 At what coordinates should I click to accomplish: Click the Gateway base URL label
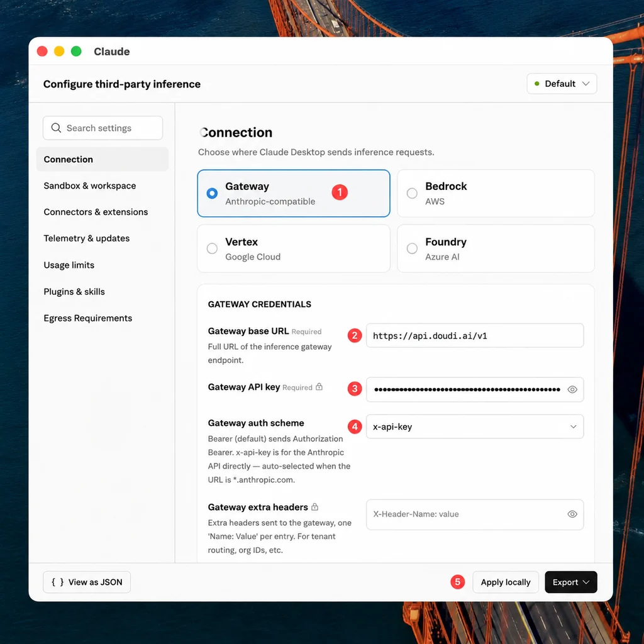248,331
